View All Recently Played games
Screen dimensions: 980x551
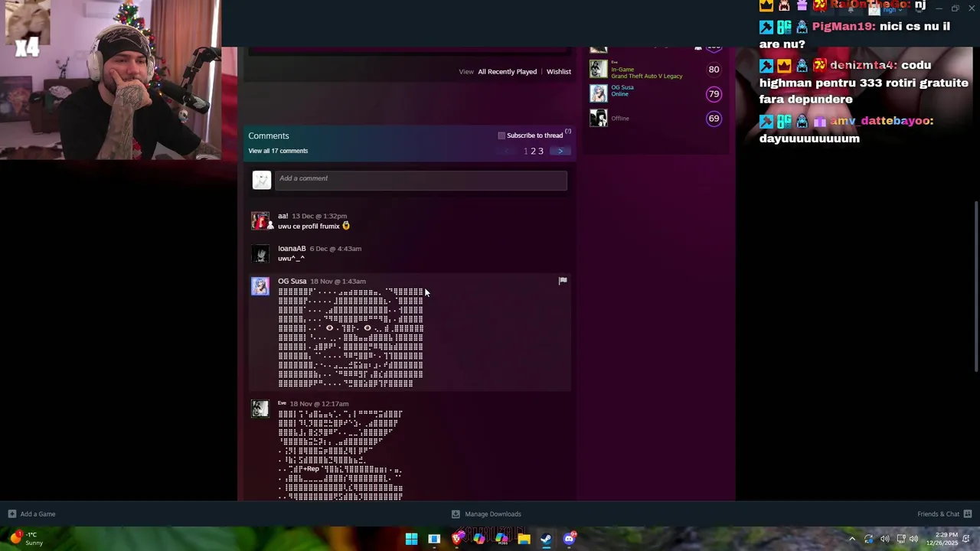[507, 71]
